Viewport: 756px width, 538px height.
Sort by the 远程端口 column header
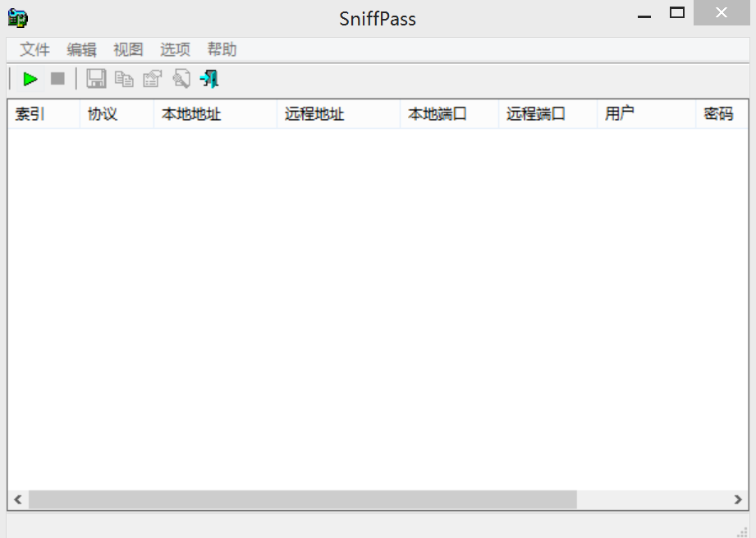tap(548, 114)
